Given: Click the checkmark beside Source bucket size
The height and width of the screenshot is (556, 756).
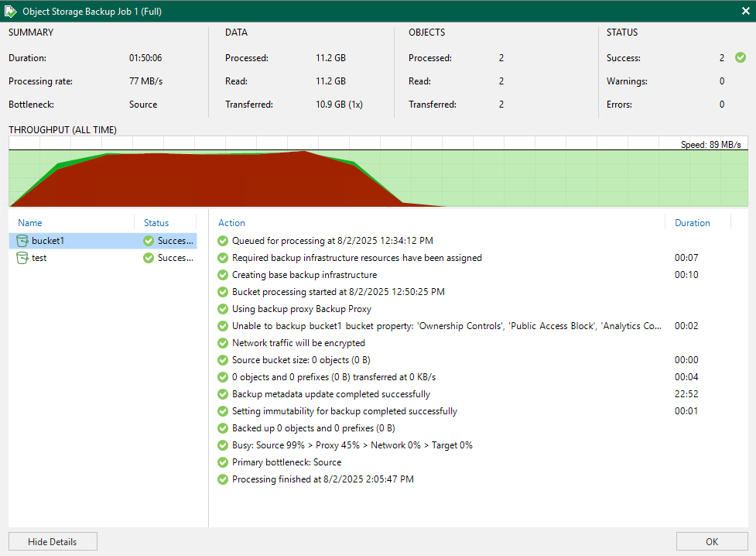Looking at the screenshot, I should [x=223, y=360].
